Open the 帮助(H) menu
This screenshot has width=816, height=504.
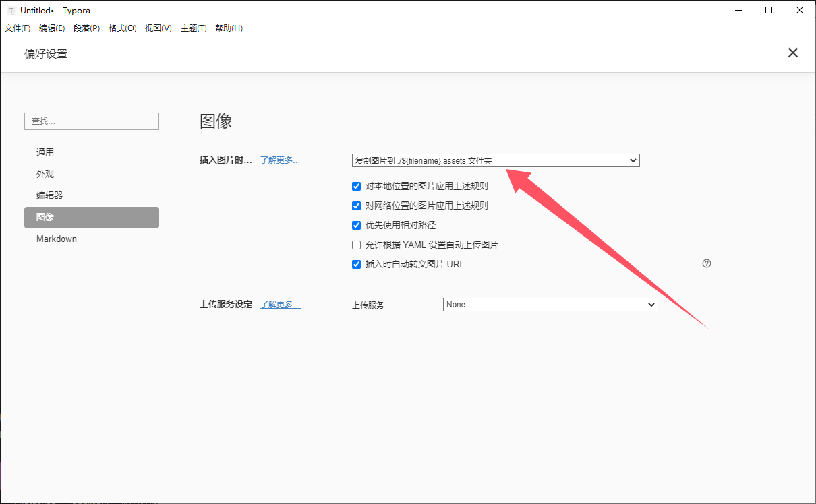pyautogui.click(x=229, y=28)
